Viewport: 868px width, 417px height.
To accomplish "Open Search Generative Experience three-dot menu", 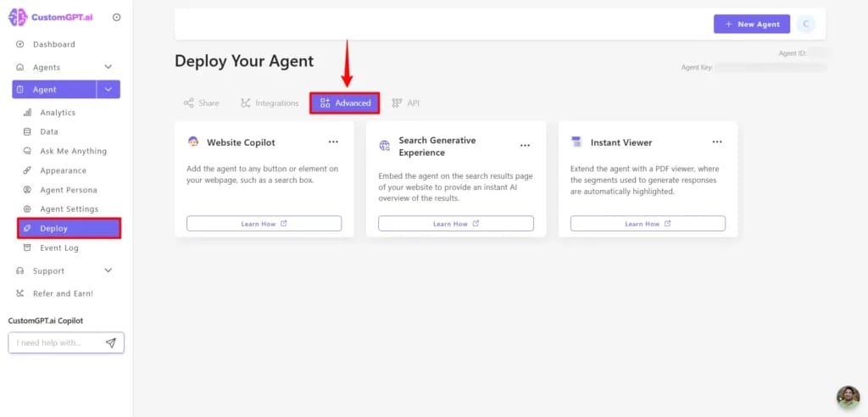I will (x=525, y=145).
